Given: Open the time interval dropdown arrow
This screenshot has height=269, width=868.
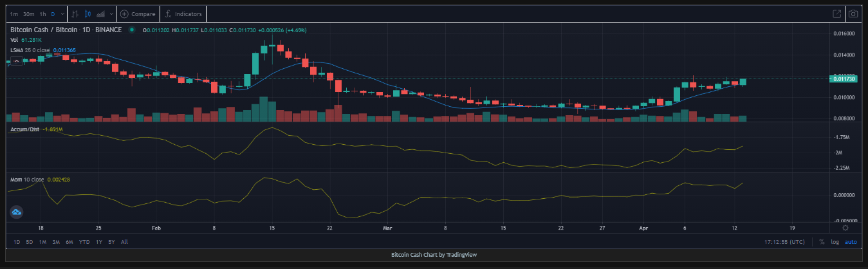Looking at the screenshot, I should pos(61,14).
